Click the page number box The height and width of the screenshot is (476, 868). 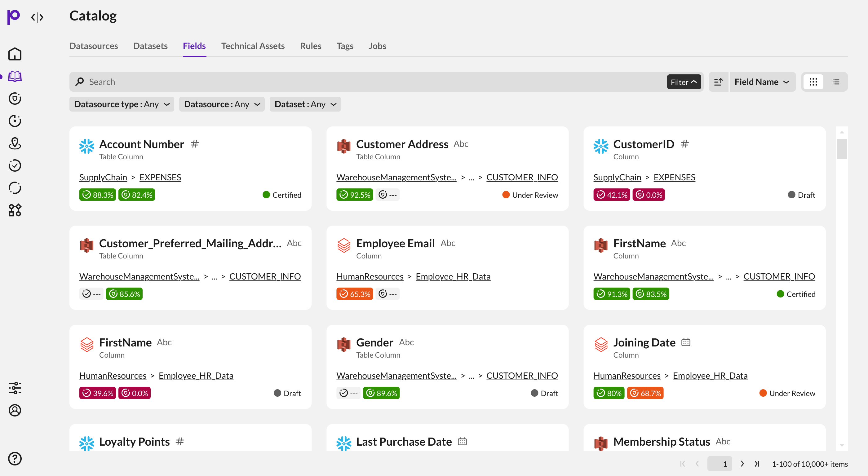click(x=720, y=464)
